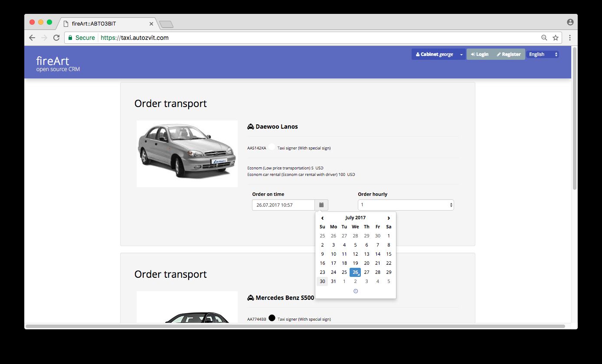Click the Login button
The width and height of the screenshot is (602, 364).
click(480, 55)
